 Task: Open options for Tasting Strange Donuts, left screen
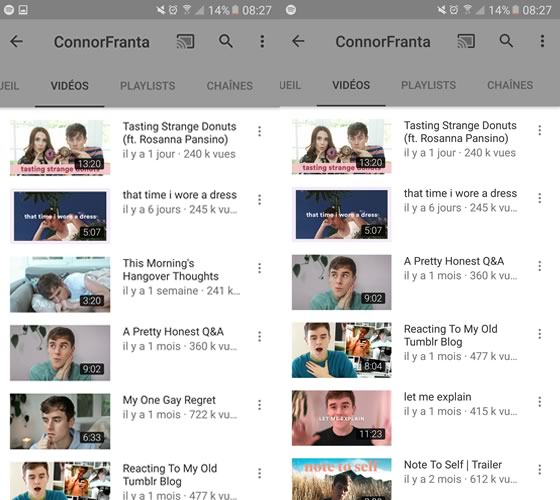coord(260,131)
